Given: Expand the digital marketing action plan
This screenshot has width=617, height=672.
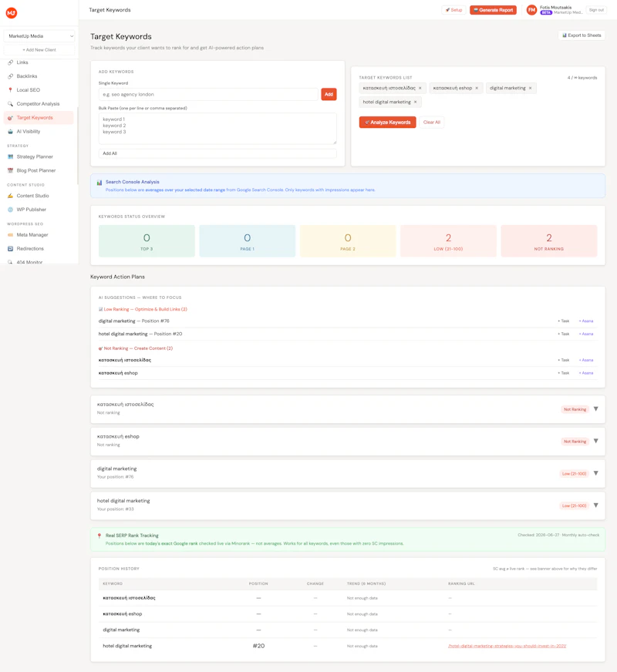Looking at the screenshot, I should (596, 473).
